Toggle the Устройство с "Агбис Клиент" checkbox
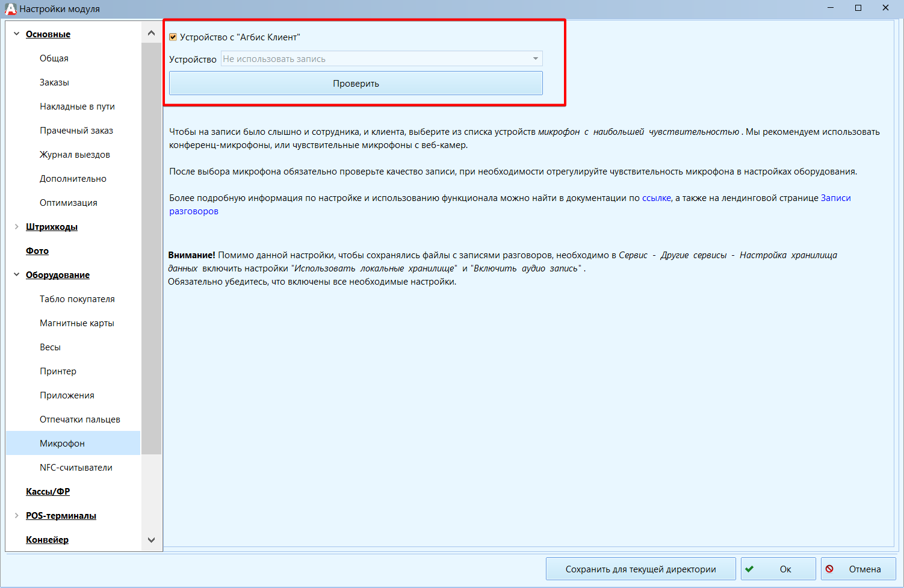 point(173,37)
